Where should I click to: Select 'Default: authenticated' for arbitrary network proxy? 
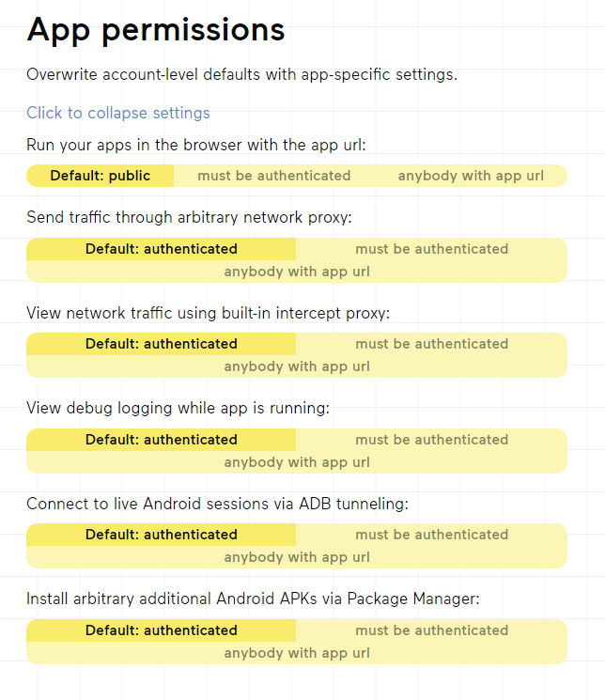pos(162,249)
